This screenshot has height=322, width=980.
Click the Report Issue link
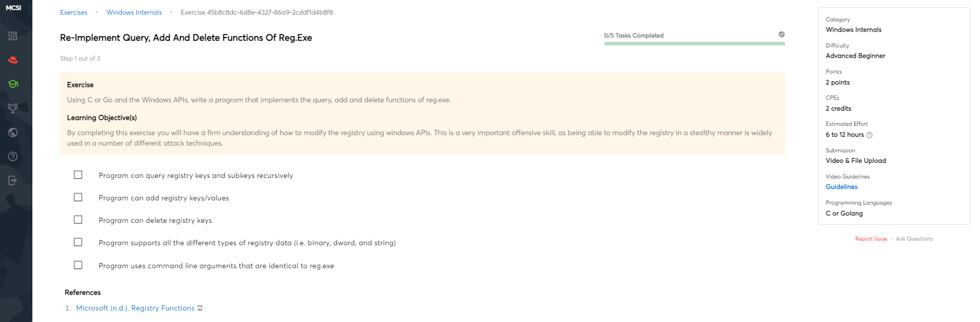[871, 239]
